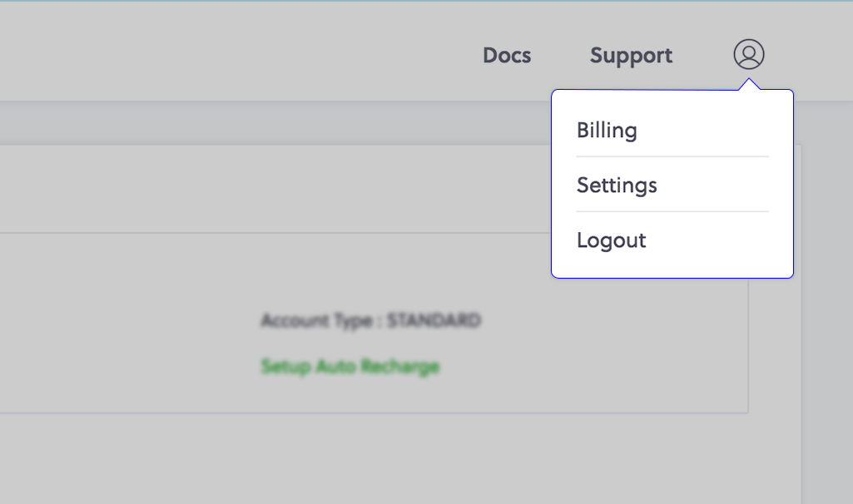This screenshot has width=853, height=504.
Task: Click blank space right of Settings item
Action: (724, 185)
